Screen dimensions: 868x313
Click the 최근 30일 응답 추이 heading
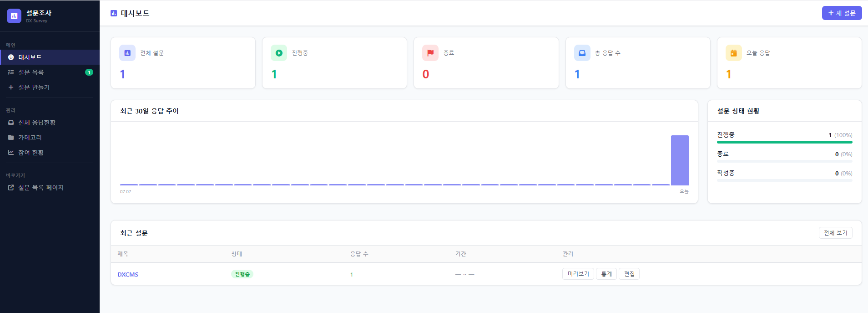pos(149,111)
